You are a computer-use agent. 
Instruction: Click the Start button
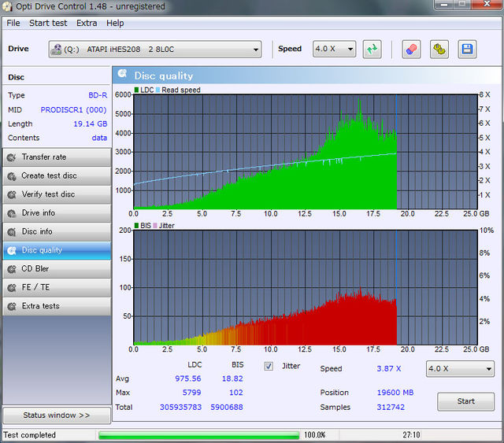pyautogui.click(x=465, y=401)
